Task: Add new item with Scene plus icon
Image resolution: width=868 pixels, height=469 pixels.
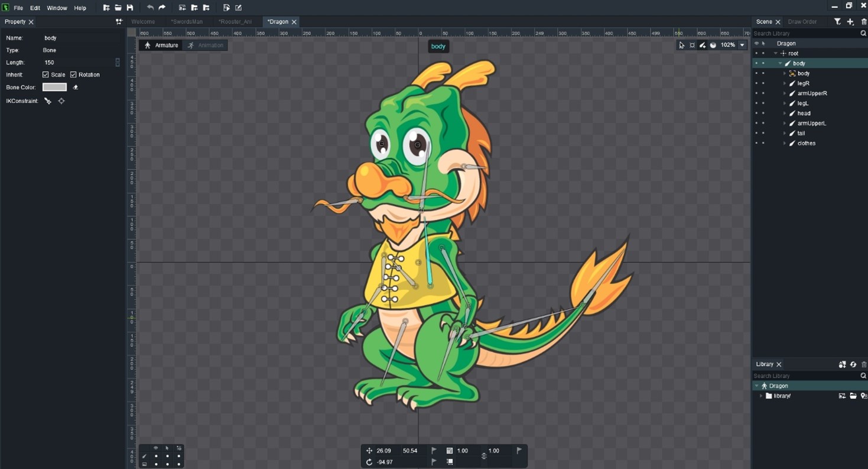Action: [850, 21]
